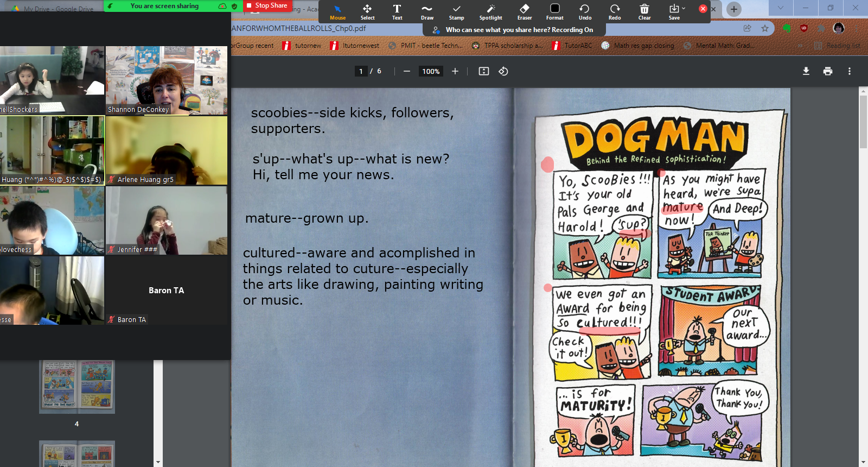Open the tab search dropdown in Chrome
The image size is (868, 467).
click(x=781, y=8)
